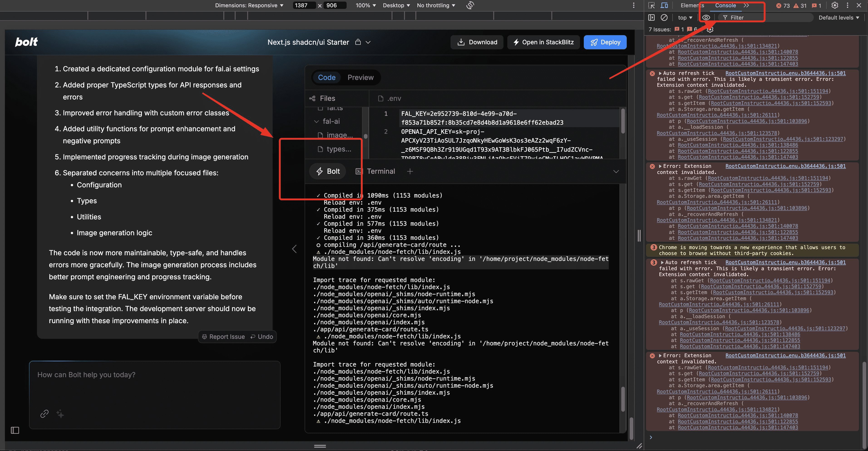Image resolution: width=868 pixels, height=451 pixels.
Task: Click the terminal output scrollbar thumb
Action: (623, 399)
